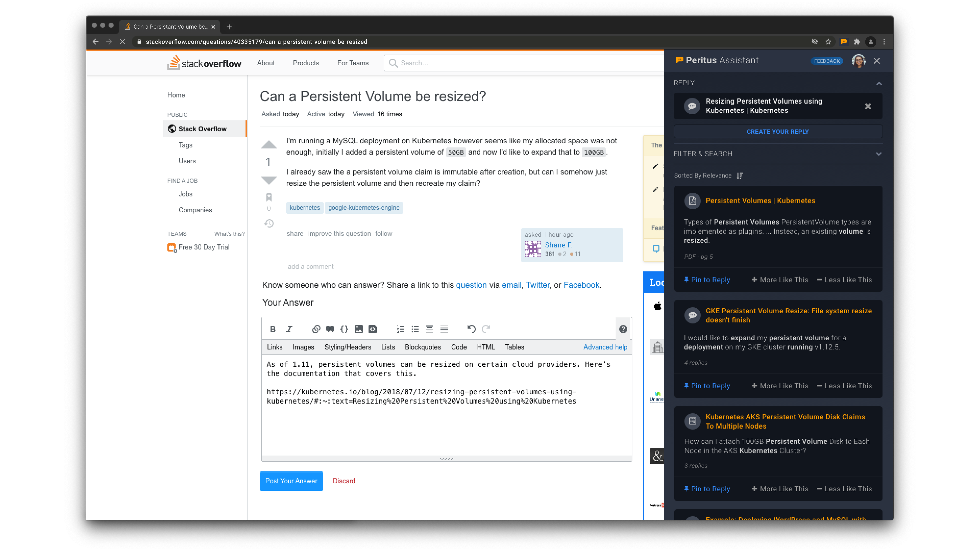Open Shane F. user profile

[558, 245]
